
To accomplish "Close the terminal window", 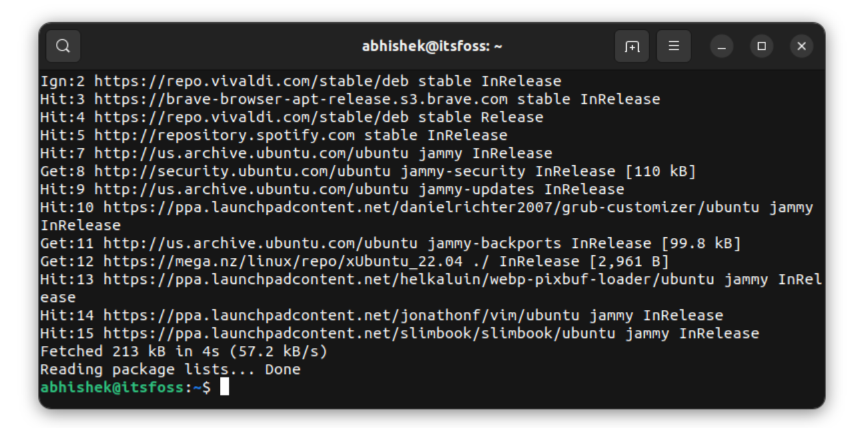I will (801, 46).
